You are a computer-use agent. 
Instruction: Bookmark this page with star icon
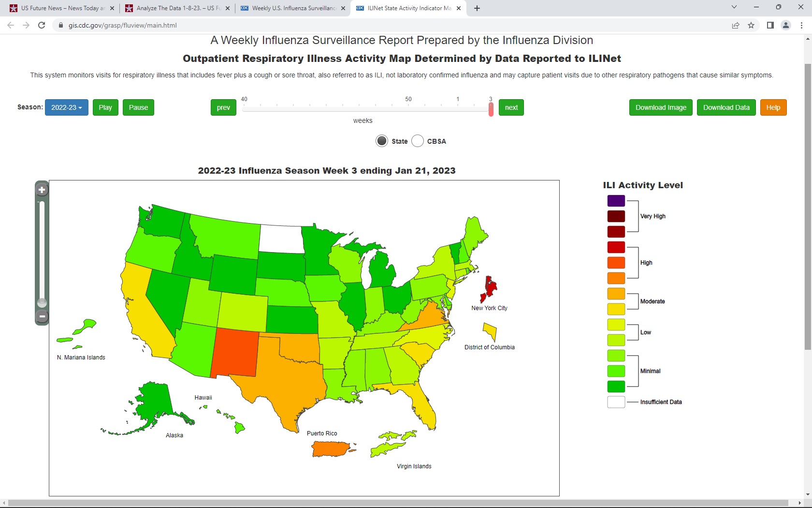pyautogui.click(x=751, y=25)
